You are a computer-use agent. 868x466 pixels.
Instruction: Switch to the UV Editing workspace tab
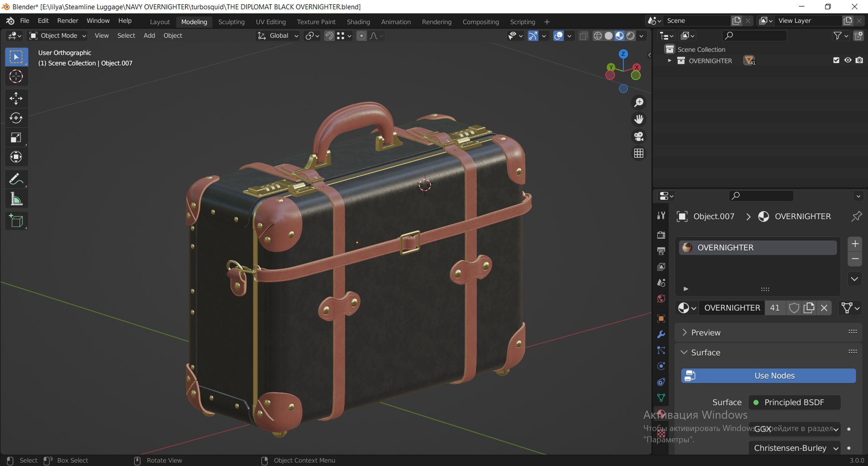[271, 22]
